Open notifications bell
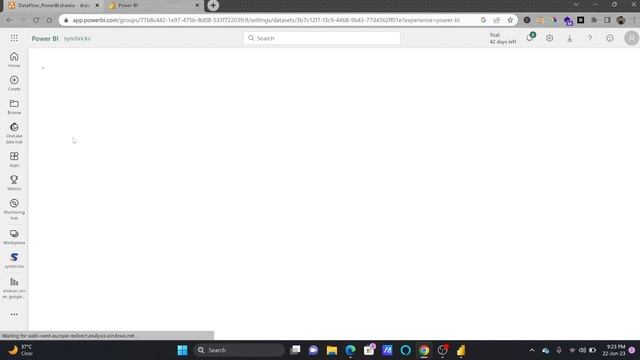 (530, 38)
